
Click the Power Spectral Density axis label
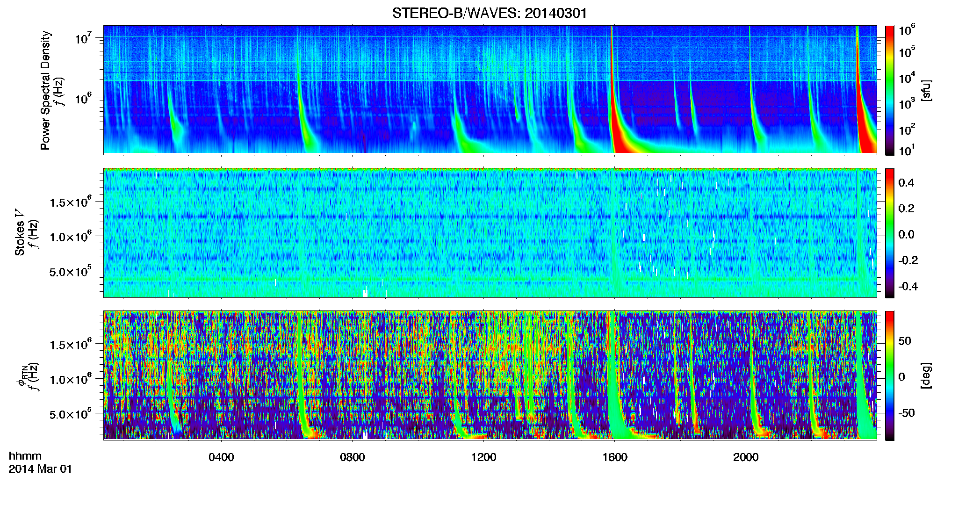[45, 90]
